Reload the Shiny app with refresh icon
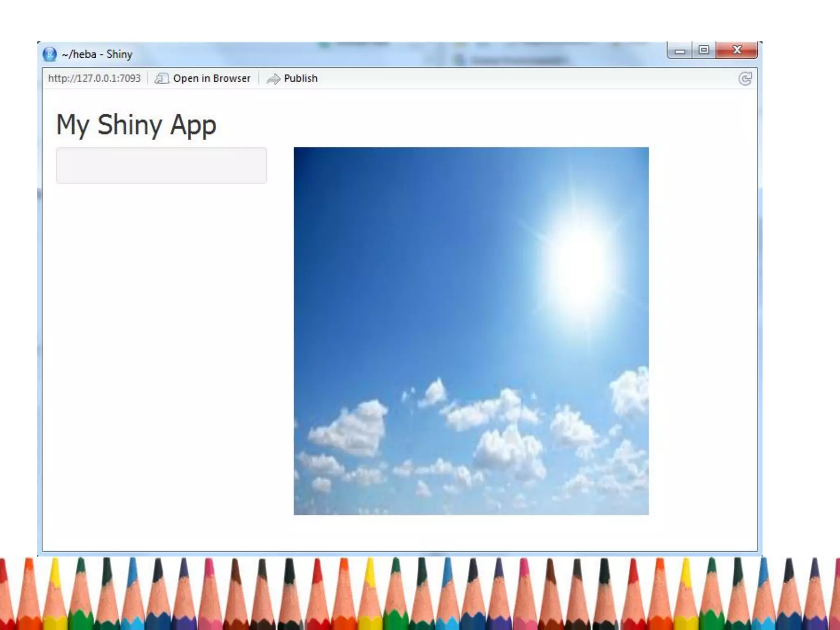This screenshot has width=840, height=630. coord(745,78)
